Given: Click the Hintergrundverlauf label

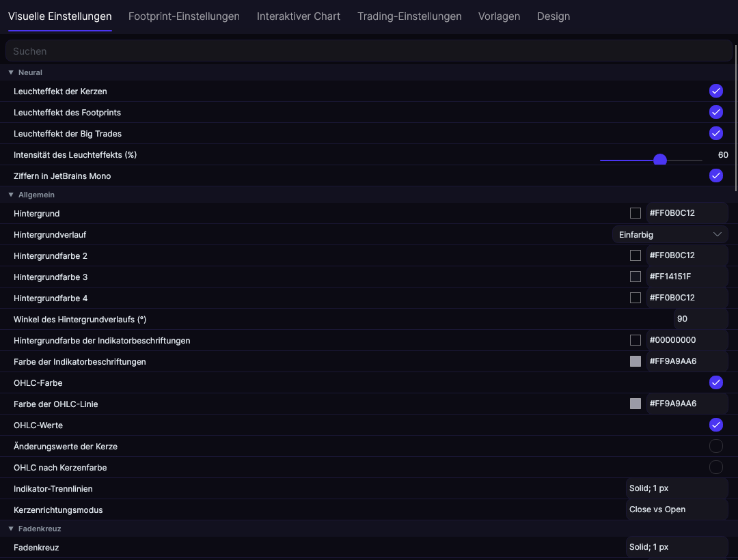Looking at the screenshot, I should [x=50, y=235].
